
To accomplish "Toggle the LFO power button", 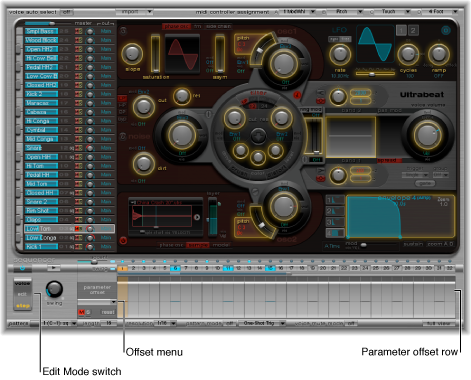I will (446, 31).
